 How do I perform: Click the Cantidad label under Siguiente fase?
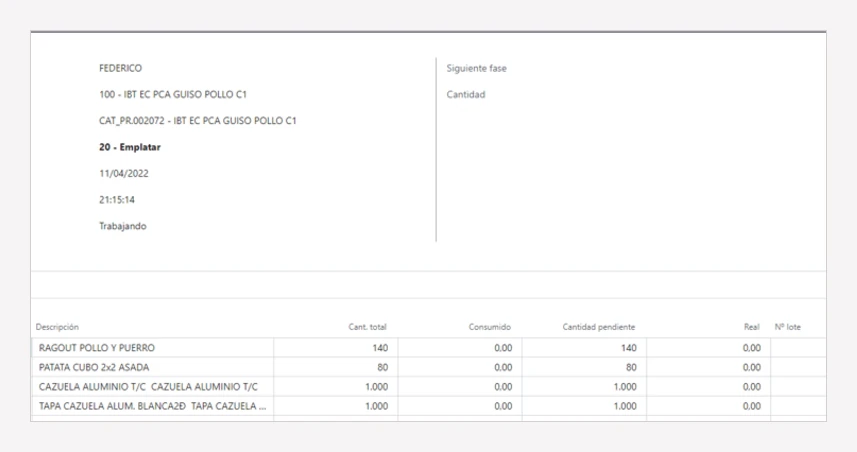click(466, 95)
